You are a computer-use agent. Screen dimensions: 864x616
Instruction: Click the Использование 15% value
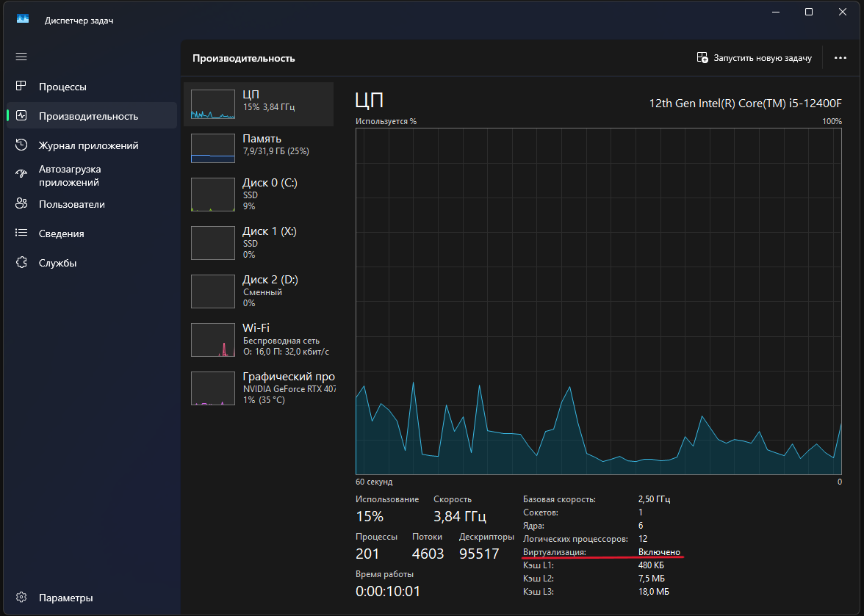pos(369,516)
